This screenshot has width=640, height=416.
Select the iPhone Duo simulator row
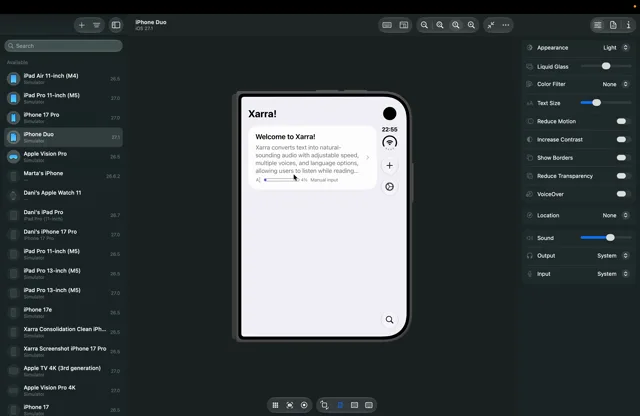[63, 137]
